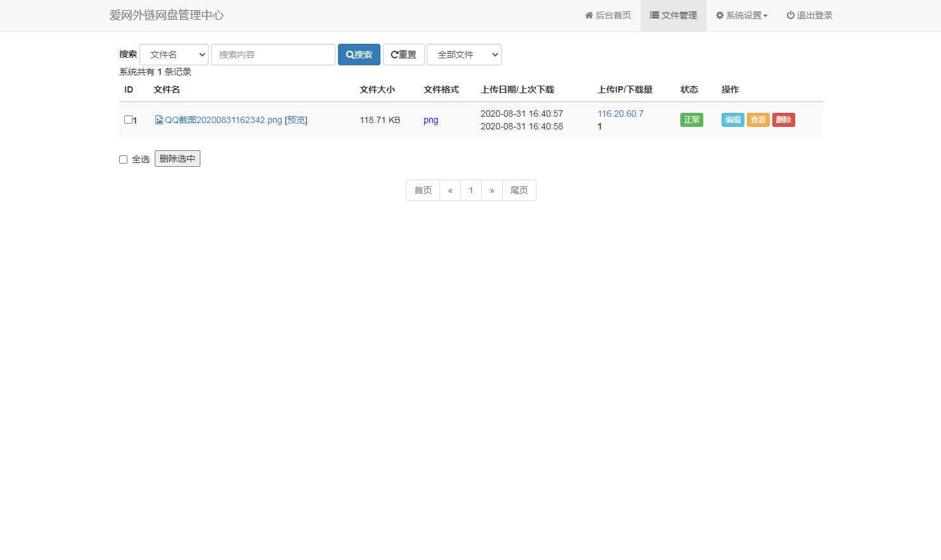
Task: Check the checkbox for file ID 1
Action: [x=127, y=119]
